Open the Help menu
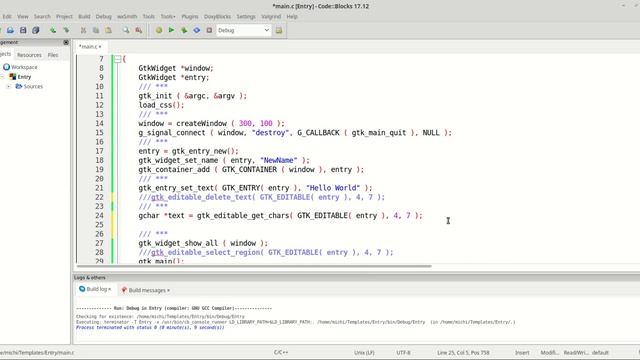Screen dimensions: 640x360 click(292, 17)
